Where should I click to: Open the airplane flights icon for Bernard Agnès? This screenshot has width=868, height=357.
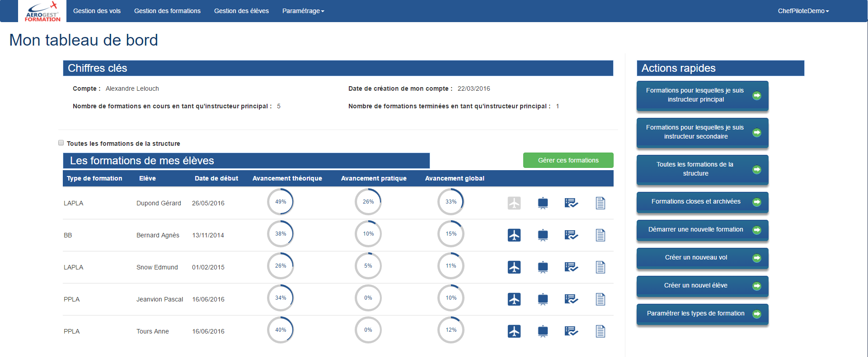pos(514,235)
